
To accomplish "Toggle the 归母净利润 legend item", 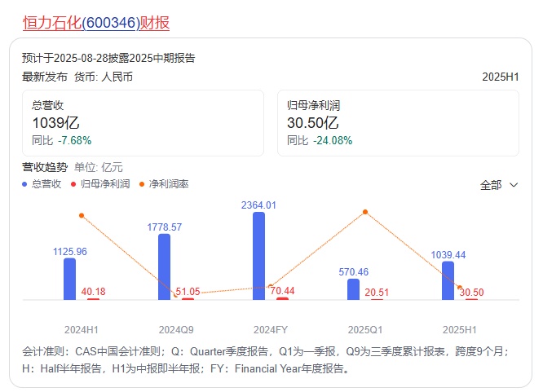I will (100, 184).
